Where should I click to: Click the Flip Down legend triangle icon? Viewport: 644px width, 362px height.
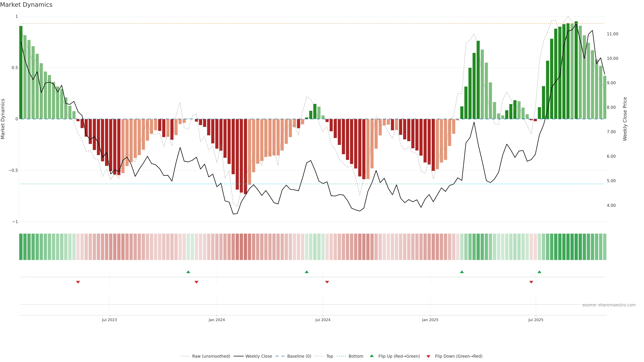click(x=428, y=356)
